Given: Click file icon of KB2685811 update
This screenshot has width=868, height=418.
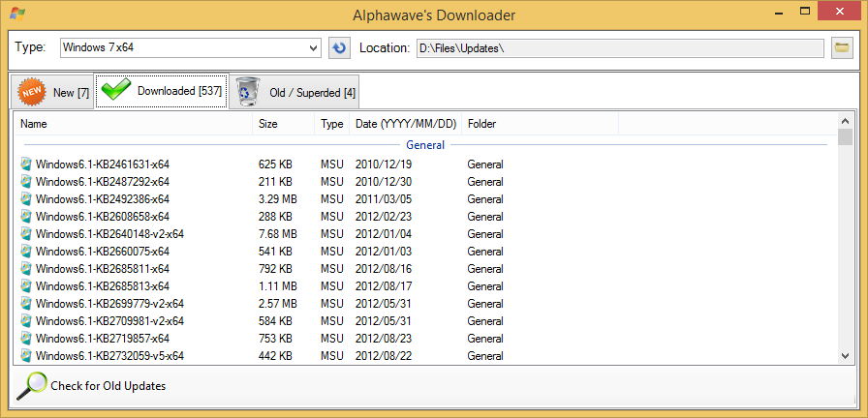Looking at the screenshot, I should [x=26, y=268].
